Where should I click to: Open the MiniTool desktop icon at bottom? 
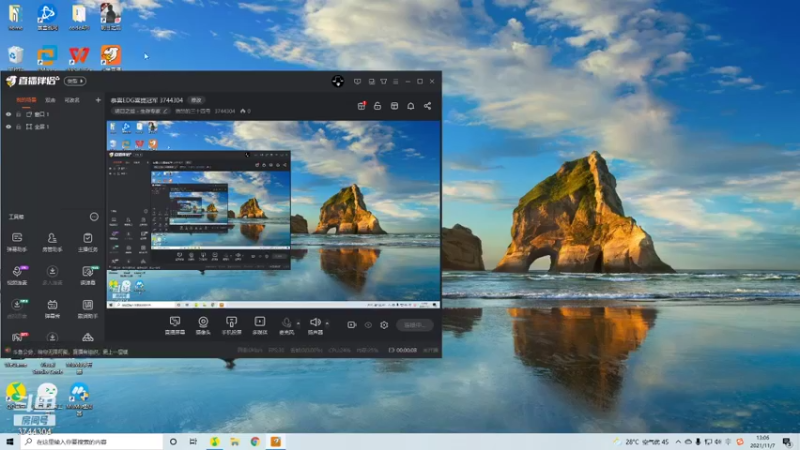tap(79, 399)
